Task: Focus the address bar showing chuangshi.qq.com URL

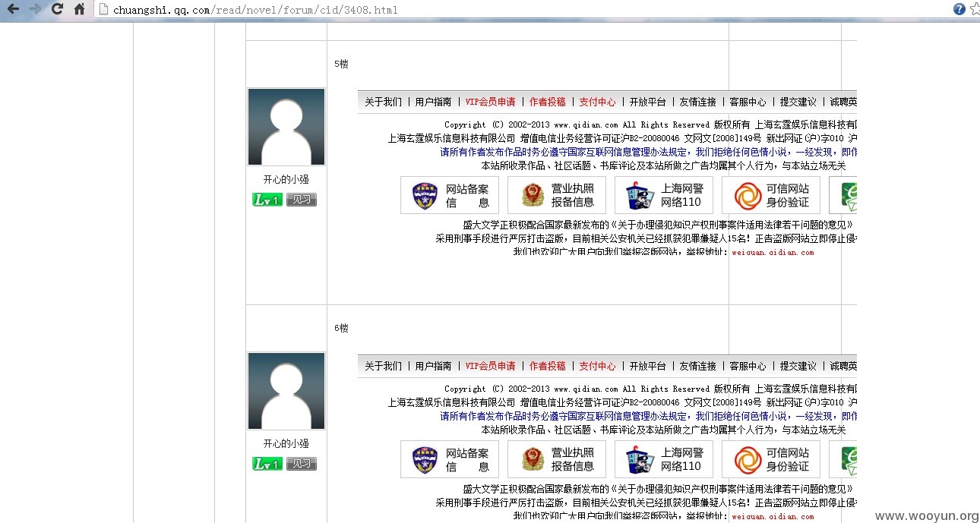Action: pos(524,10)
